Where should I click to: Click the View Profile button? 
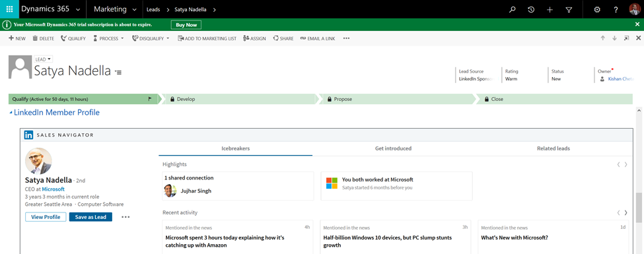(46, 217)
